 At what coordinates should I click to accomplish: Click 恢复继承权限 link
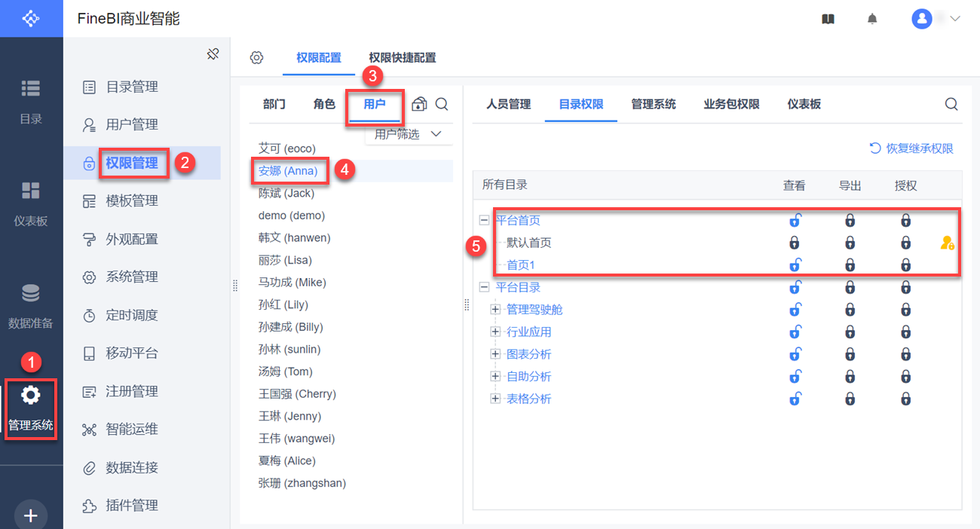(x=911, y=148)
